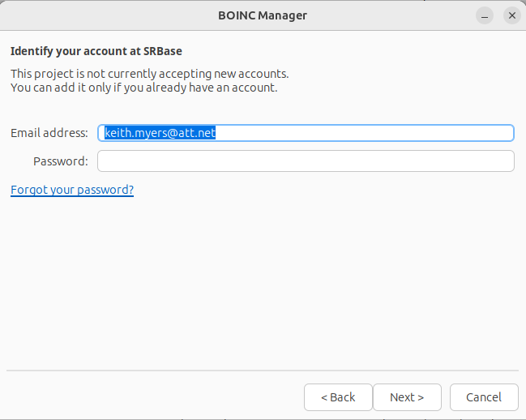Viewport: 526px width, 420px height.
Task: Click the 'Password:' label
Action: pos(61,161)
